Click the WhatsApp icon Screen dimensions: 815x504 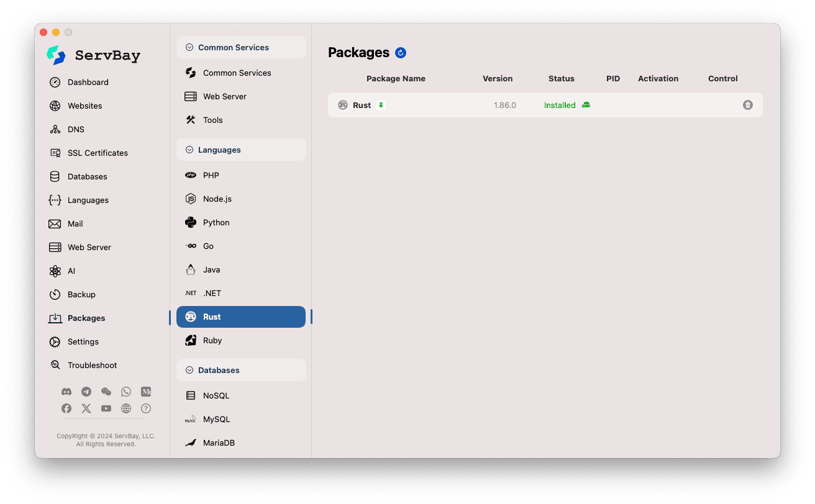pyautogui.click(x=126, y=392)
